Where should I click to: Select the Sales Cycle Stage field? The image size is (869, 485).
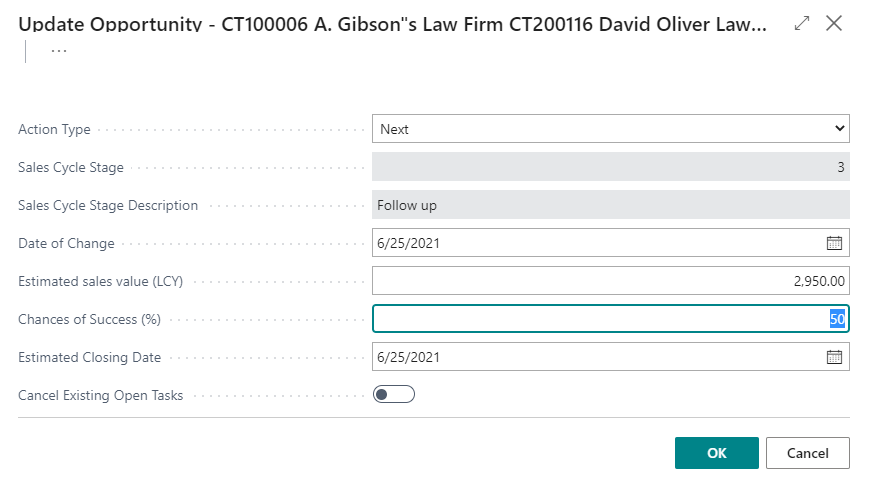click(611, 167)
